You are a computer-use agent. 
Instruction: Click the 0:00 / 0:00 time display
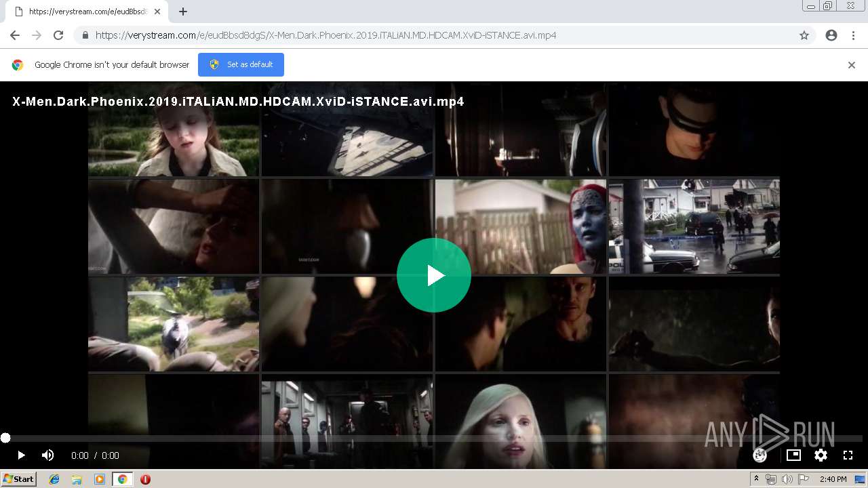(95, 455)
